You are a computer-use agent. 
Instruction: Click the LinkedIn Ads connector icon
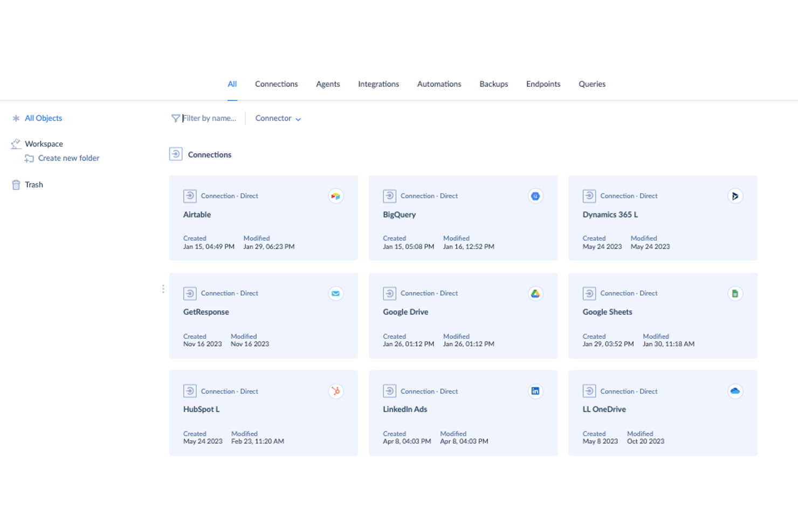[x=535, y=391]
